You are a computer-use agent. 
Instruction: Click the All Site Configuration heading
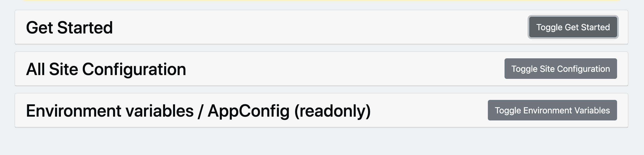(x=106, y=69)
